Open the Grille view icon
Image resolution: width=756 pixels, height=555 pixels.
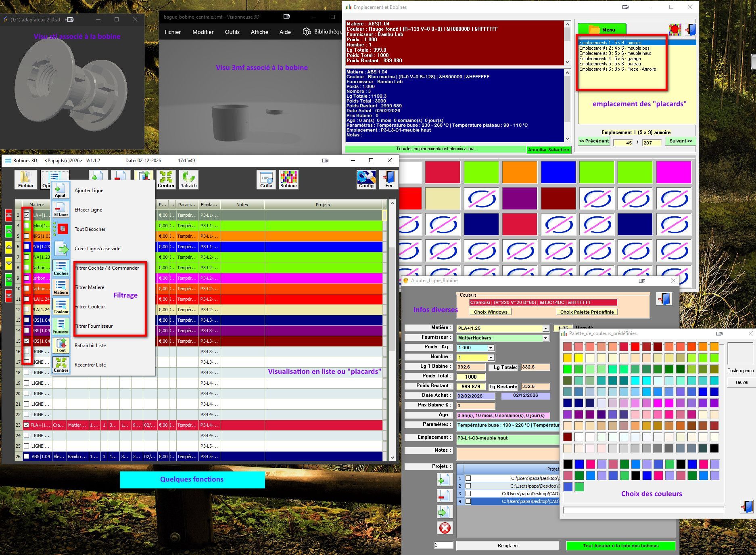[266, 179]
